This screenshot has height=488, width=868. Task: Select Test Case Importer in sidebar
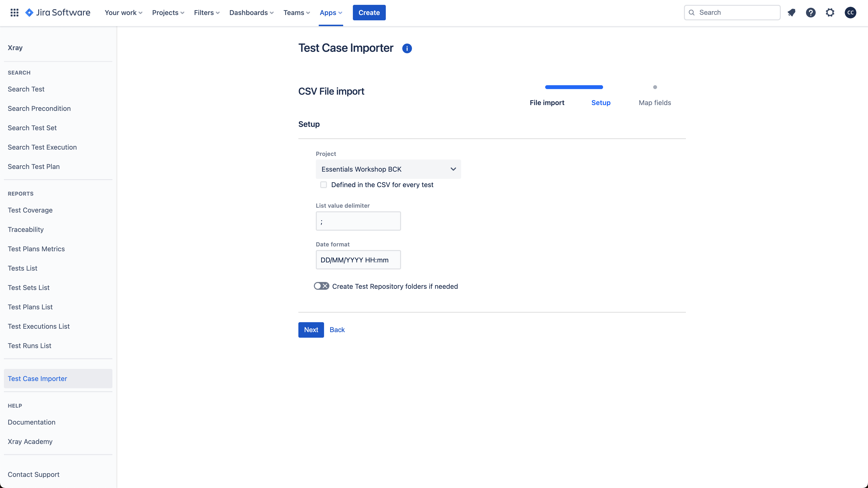coord(58,379)
